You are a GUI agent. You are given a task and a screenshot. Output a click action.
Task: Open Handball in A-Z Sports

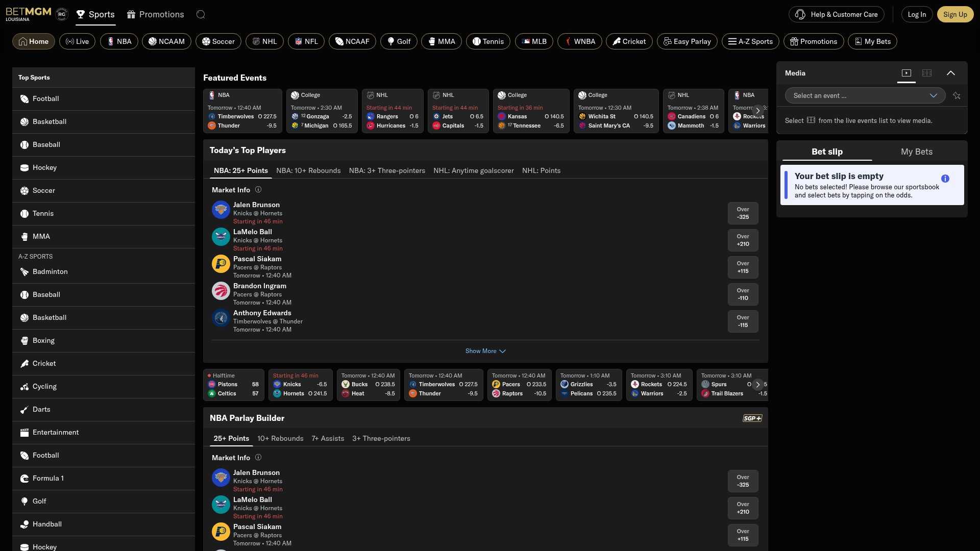104,524
